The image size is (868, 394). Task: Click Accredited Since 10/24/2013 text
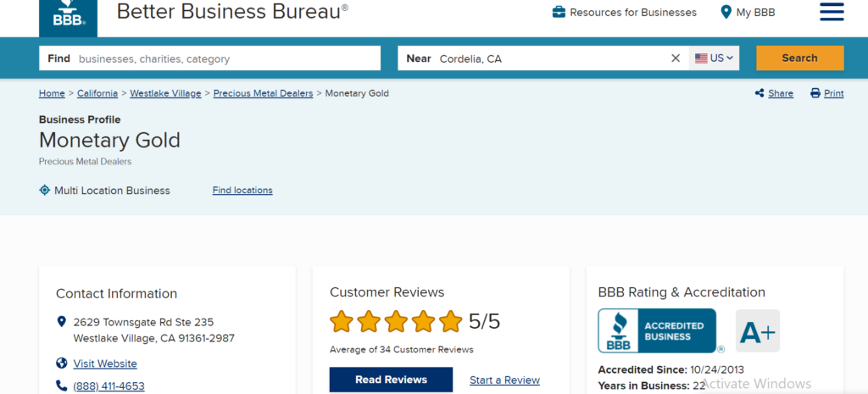click(x=671, y=369)
